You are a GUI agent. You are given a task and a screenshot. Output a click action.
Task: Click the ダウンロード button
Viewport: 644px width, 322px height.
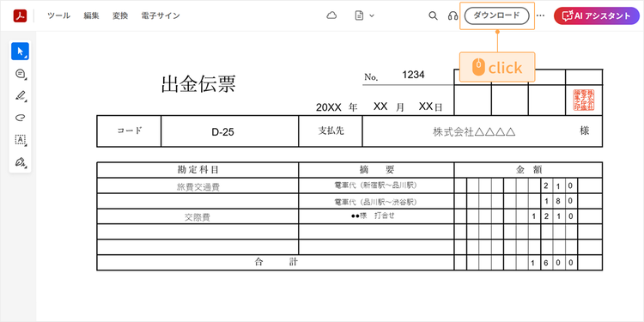tap(497, 15)
